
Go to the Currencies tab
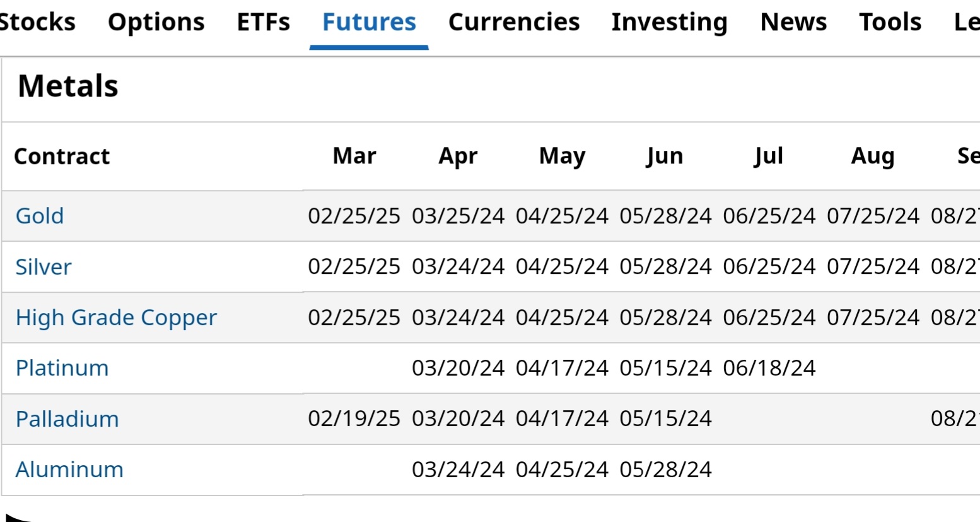click(x=513, y=22)
